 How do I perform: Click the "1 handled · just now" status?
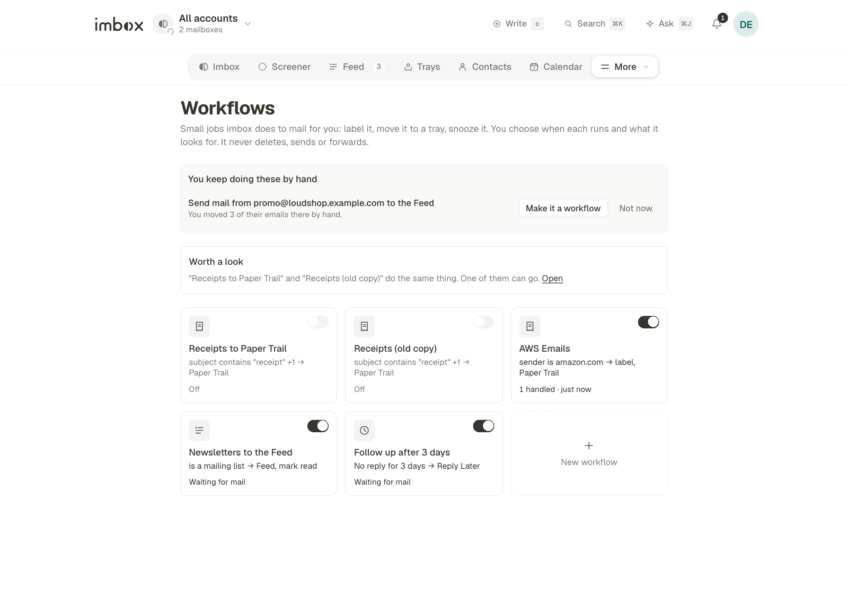pyautogui.click(x=555, y=389)
